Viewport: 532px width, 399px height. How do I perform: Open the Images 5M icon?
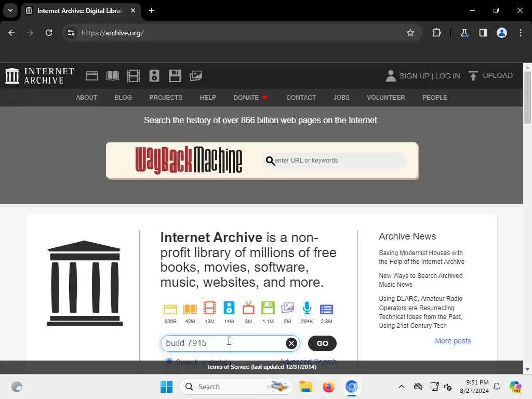tap(287, 308)
